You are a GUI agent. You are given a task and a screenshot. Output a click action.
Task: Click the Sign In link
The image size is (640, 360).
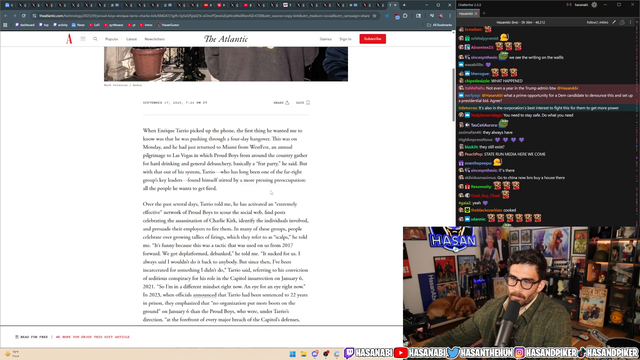click(x=345, y=39)
